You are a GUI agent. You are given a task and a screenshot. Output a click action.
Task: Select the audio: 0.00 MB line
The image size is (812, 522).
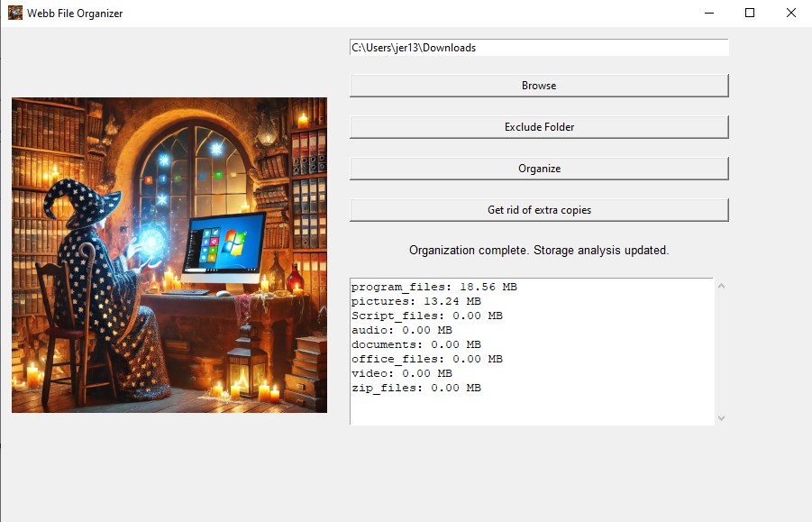point(401,330)
